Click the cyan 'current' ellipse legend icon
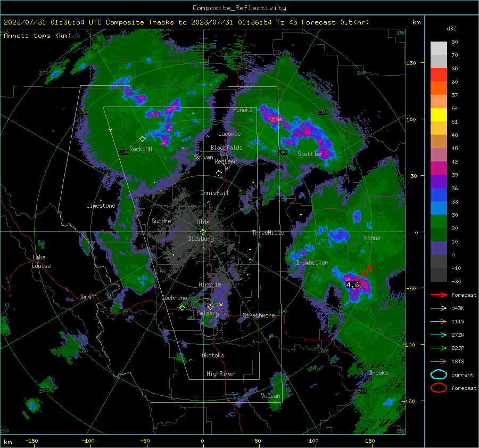Viewport: 479px width, 448px height. 439,374
